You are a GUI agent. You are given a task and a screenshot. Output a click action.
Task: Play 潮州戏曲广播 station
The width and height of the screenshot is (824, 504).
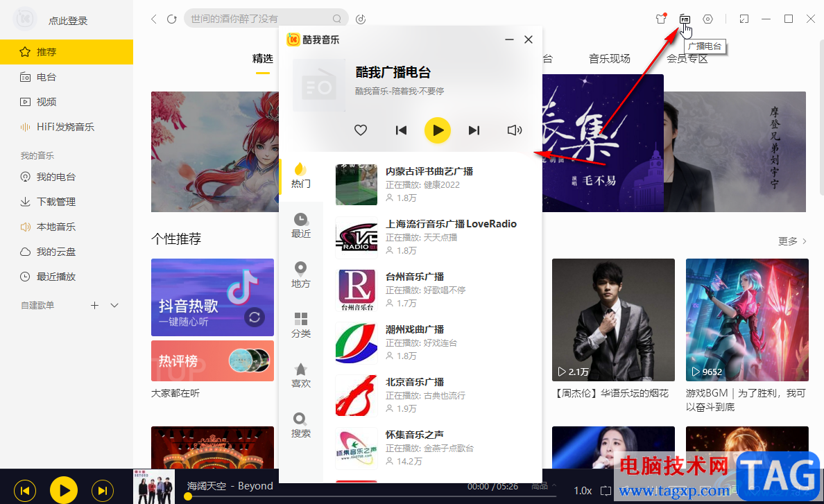pos(434,343)
